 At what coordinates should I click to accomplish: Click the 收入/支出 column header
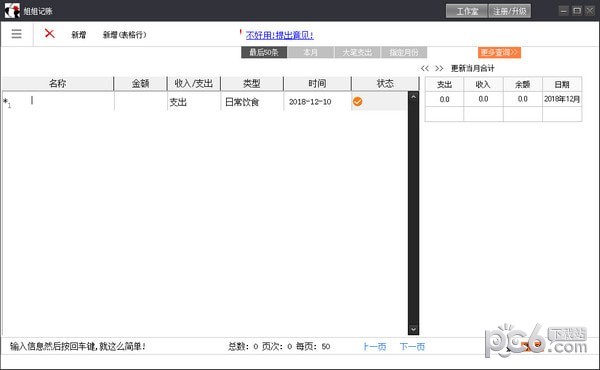point(194,83)
